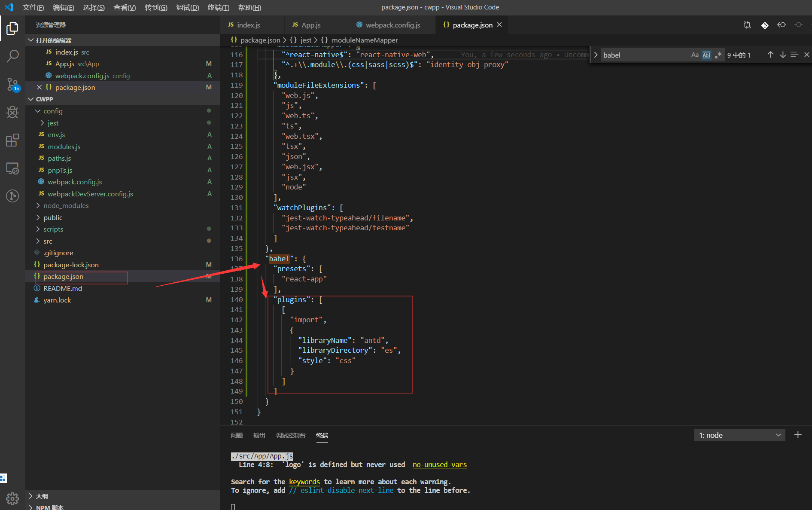Switch to the webpack.config.js tab

[392, 25]
